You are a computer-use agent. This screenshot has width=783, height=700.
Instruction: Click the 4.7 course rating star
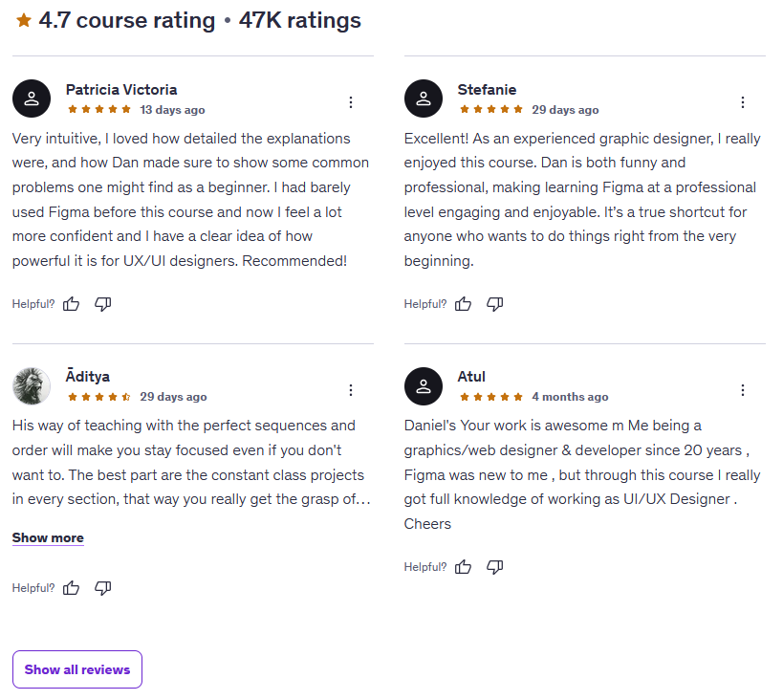point(24,20)
